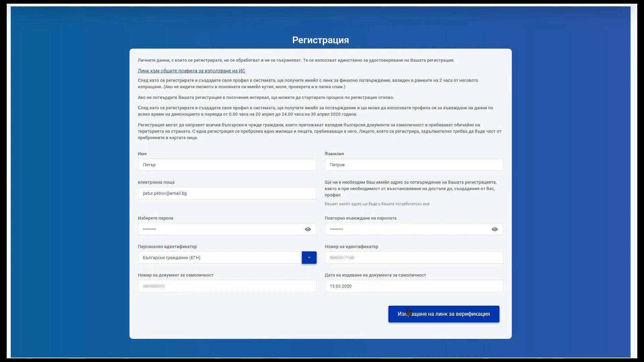Image resolution: width=644 pixels, height=362 pixels.
Task: Focus Номер на документ за самоличност input
Action: coord(227,286)
